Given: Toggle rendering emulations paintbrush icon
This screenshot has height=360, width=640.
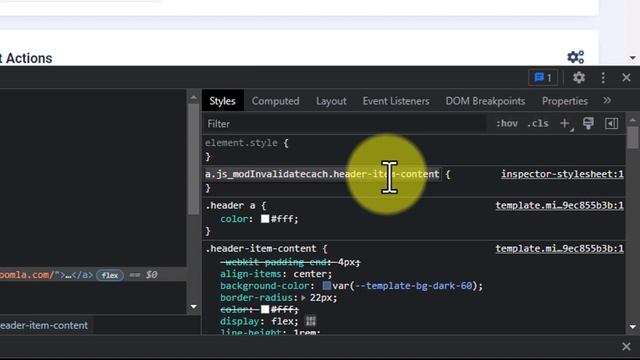Looking at the screenshot, I should click(588, 123).
